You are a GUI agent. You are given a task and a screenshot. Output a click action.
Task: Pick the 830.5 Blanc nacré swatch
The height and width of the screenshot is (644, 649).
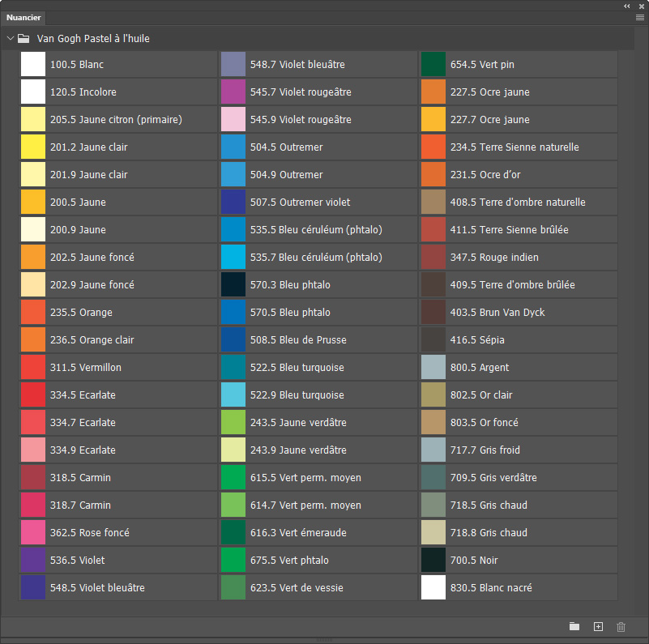pyautogui.click(x=433, y=588)
